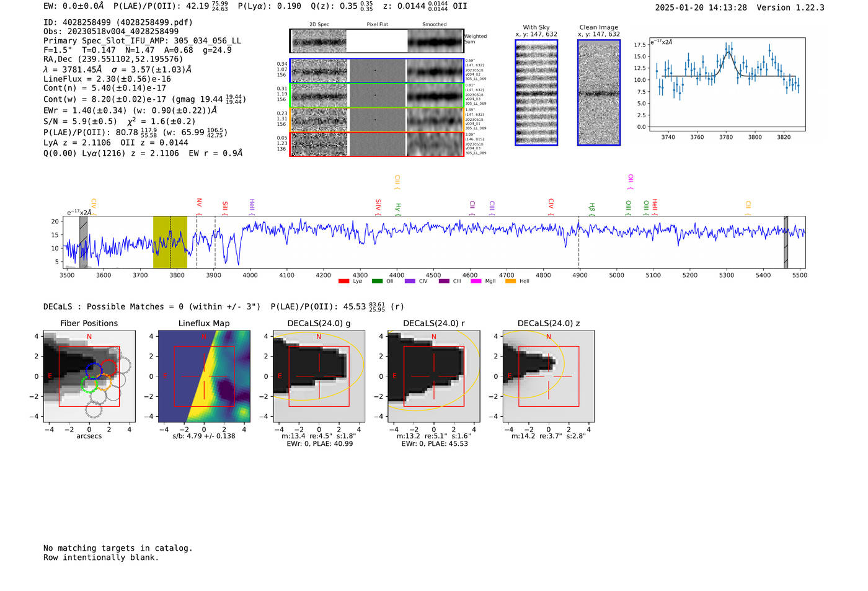This screenshot has height=591, width=868.
Task: Select the red-bordered 2D fiber spectrum row
Action: click(x=376, y=144)
